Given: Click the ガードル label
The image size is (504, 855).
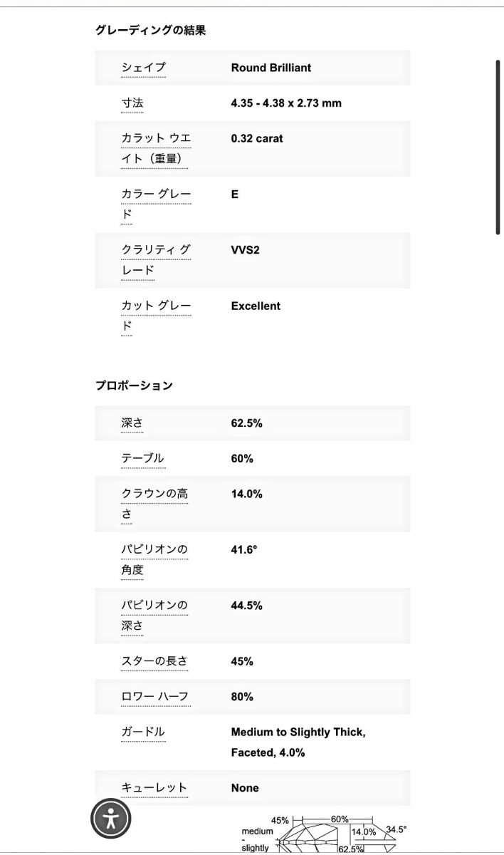Looking at the screenshot, I should pyautogui.click(x=143, y=732).
